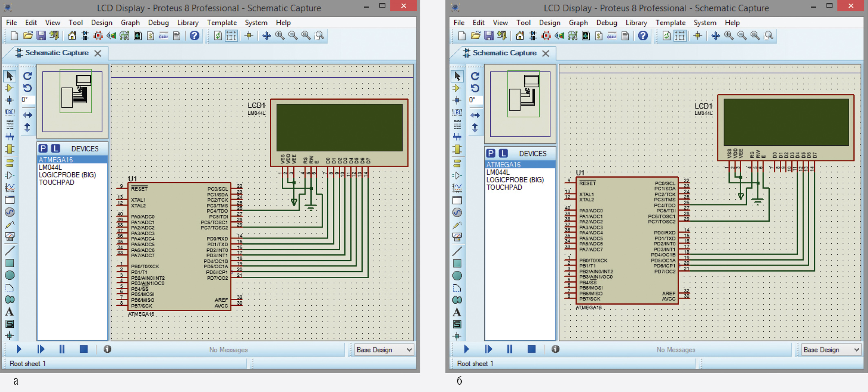868x392 pixels.
Task: Click Open Project folder icon in left window
Action: point(28,36)
